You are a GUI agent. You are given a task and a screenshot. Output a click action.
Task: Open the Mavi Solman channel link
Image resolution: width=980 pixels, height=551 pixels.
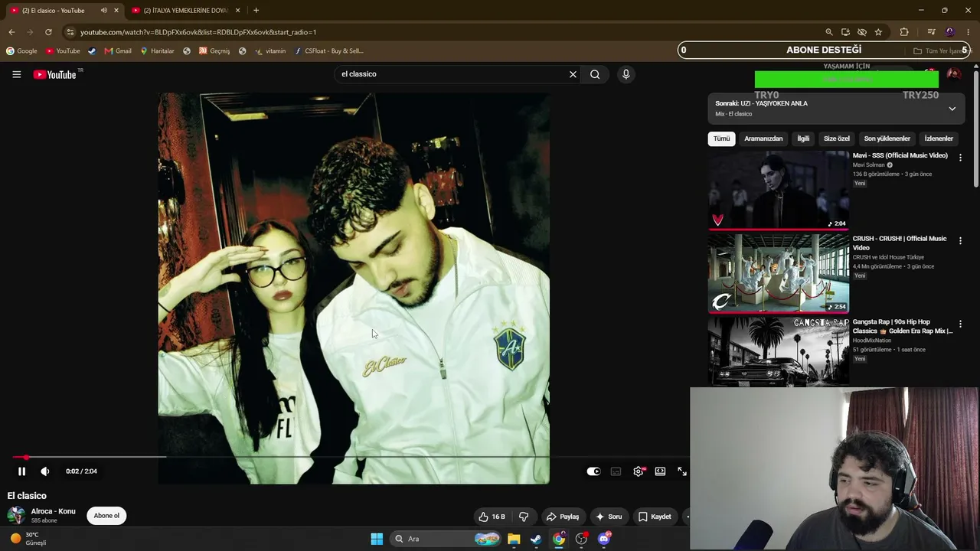coord(869,165)
